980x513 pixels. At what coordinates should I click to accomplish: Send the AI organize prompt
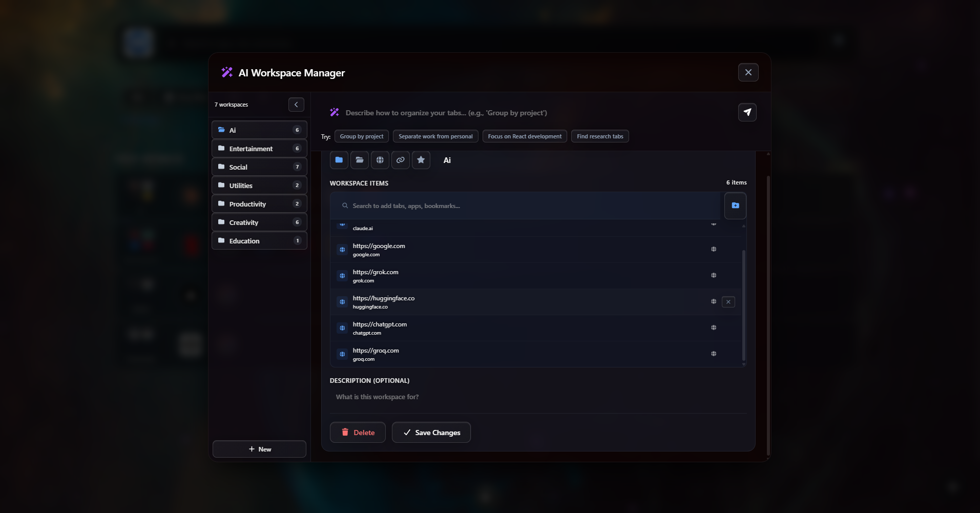pos(747,112)
